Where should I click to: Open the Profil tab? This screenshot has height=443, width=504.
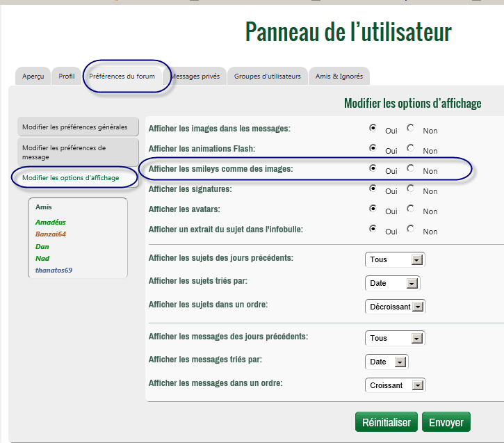point(67,76)
